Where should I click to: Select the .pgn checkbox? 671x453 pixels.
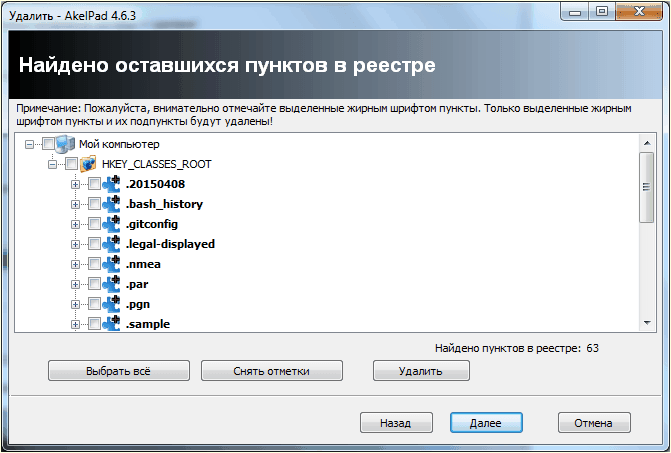[x=94, y=304]
